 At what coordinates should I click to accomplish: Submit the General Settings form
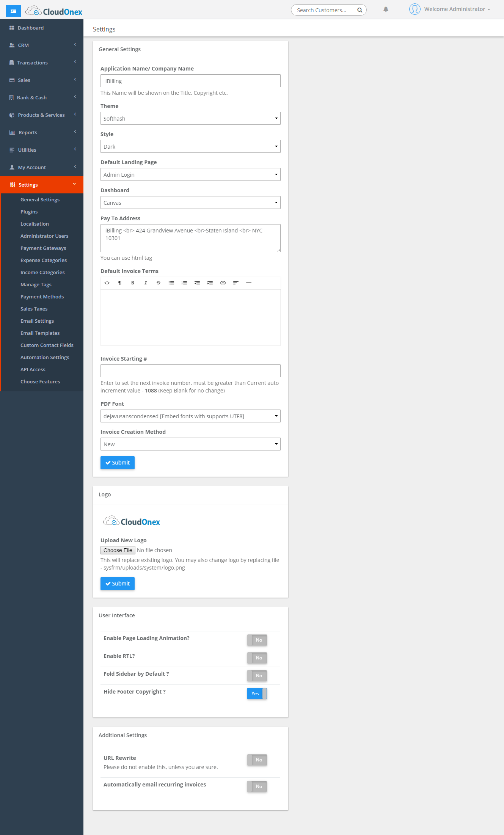(x=118, y=463)
